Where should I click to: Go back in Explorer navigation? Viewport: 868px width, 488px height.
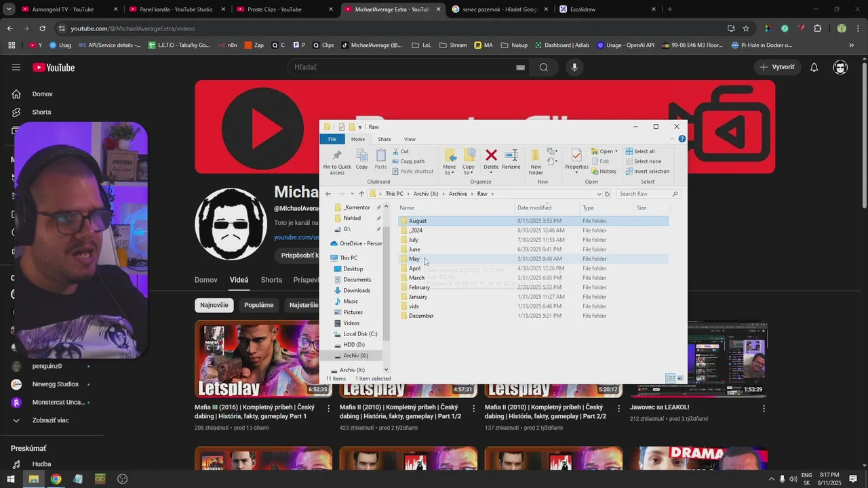[328, 194]
